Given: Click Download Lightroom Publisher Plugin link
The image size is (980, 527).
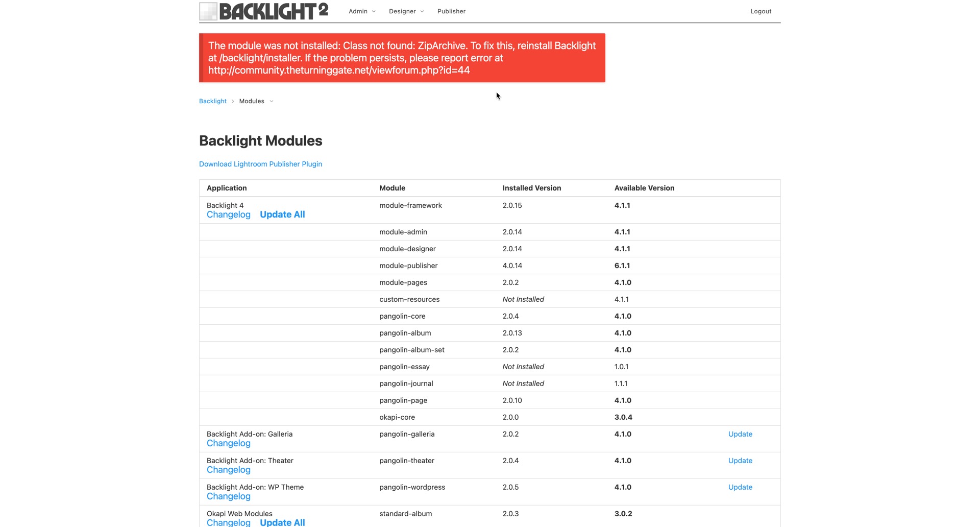Looking at the screenshot, I should pos(260,164).
